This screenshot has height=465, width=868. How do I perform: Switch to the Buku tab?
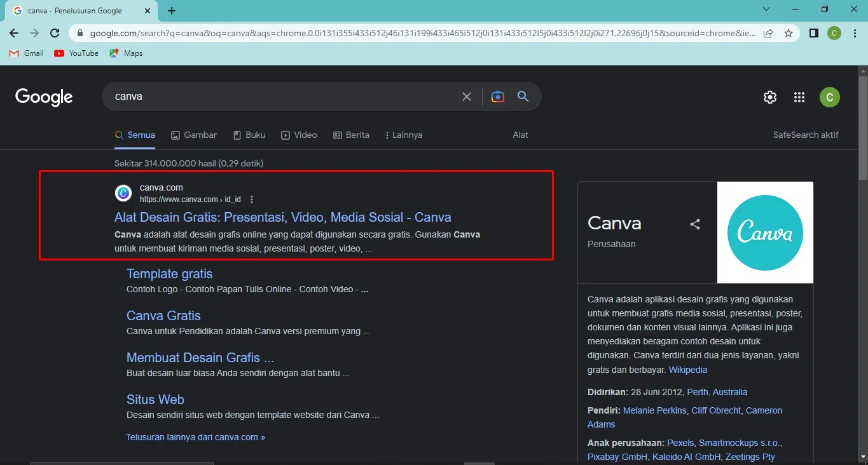click(249, 135)
